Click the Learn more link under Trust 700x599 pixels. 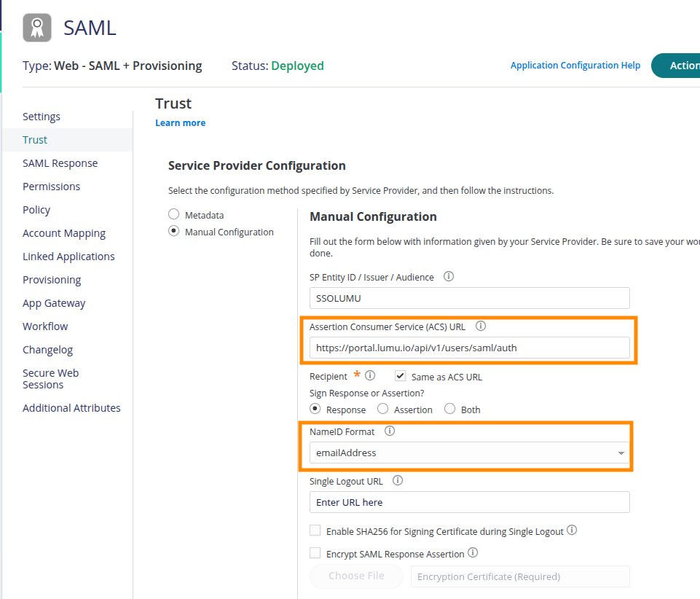pos(180,123)
